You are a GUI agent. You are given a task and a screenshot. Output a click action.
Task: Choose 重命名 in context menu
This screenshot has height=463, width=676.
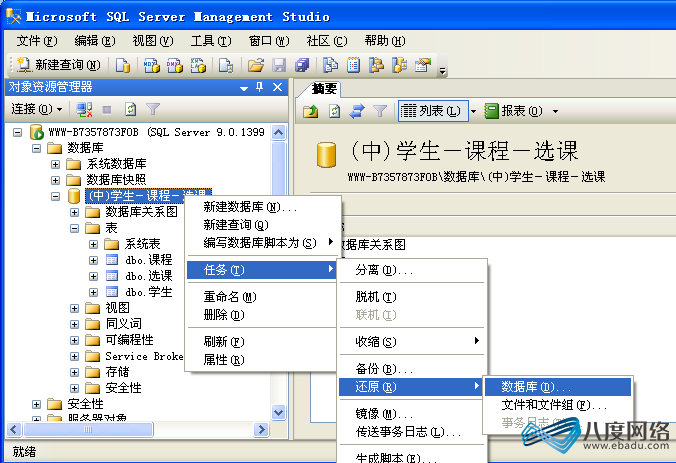point(261,297)
